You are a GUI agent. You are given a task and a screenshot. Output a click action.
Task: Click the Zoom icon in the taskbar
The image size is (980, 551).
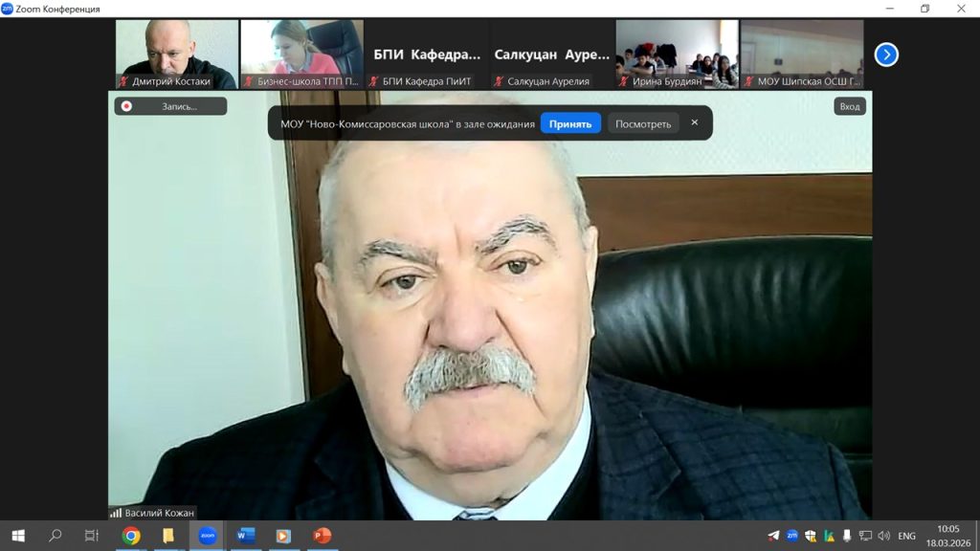click(207, 536)
